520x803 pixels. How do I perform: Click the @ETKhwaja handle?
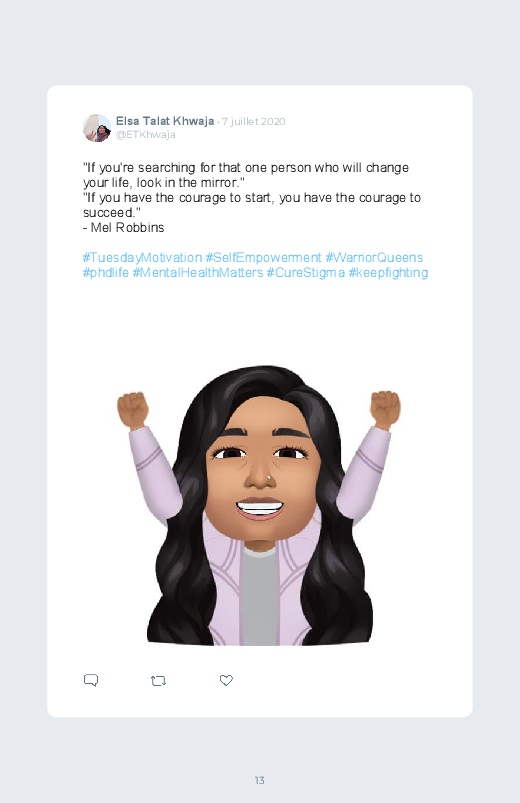click(x=145, y=135)
